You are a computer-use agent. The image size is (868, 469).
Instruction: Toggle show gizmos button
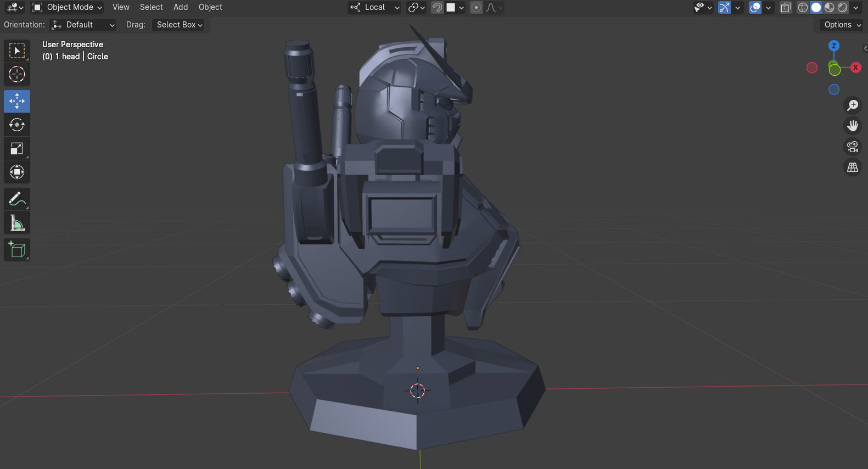725,7
